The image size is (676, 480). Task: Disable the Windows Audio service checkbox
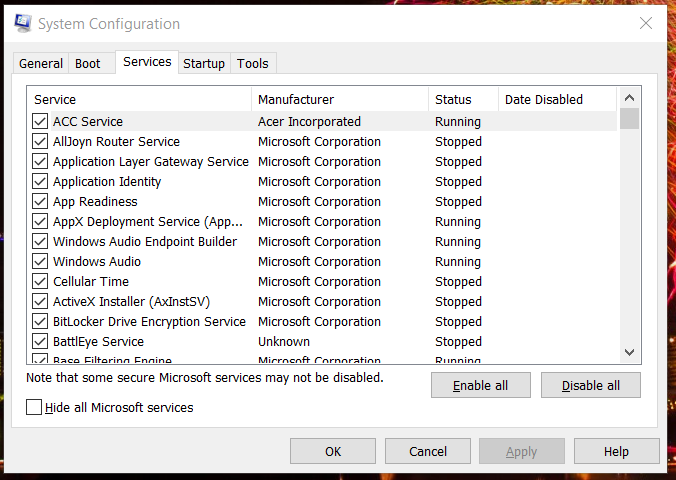click(40, 262)
